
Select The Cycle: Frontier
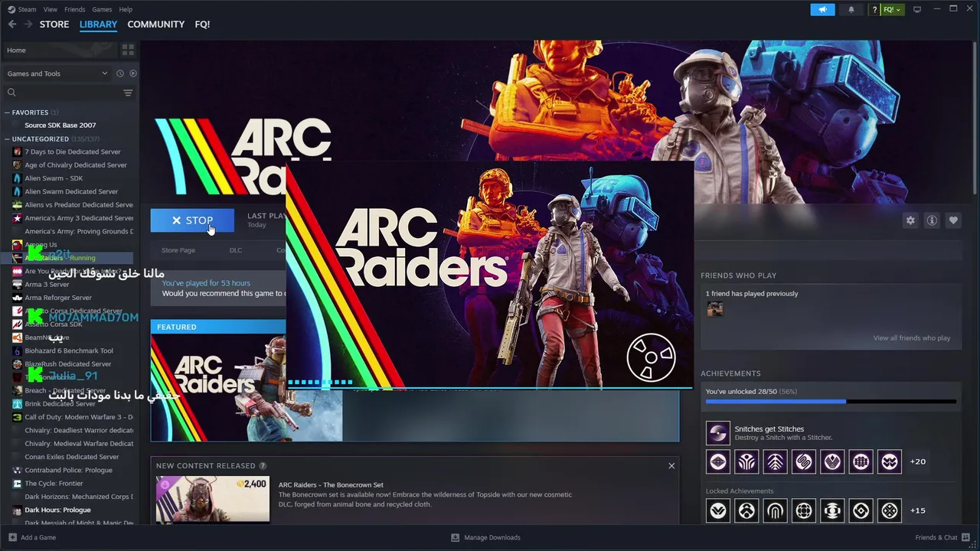coord(54,484)
